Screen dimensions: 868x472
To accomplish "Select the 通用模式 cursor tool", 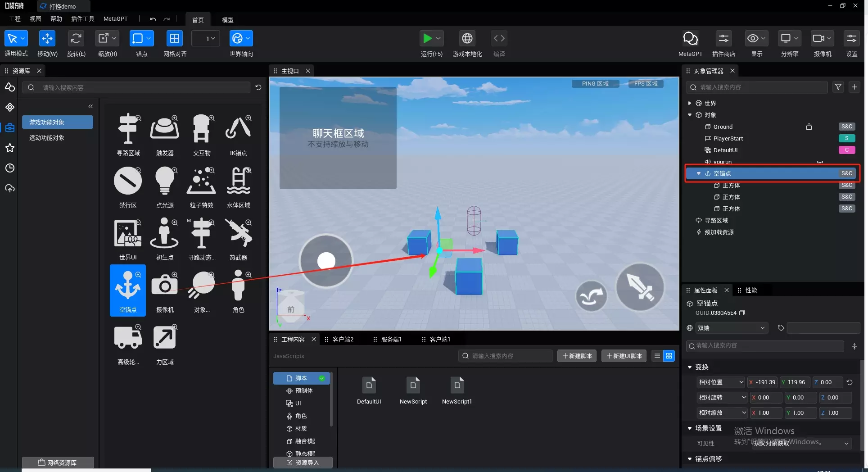I will (16, 39).
